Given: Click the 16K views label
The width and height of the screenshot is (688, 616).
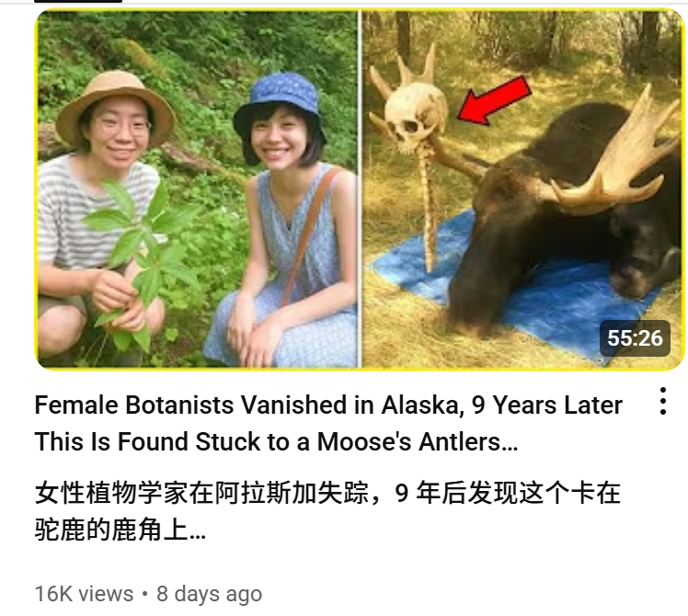Looking at the screenshot, I should pos(84,594).
